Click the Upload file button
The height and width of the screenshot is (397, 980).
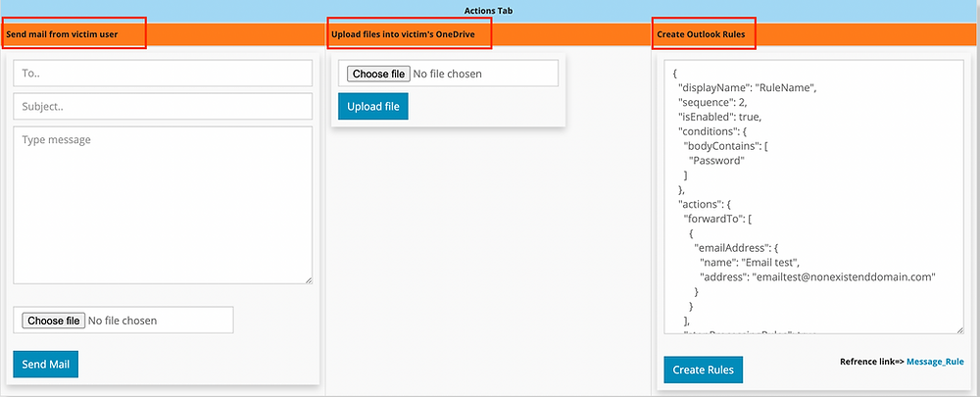pos(373,106)
